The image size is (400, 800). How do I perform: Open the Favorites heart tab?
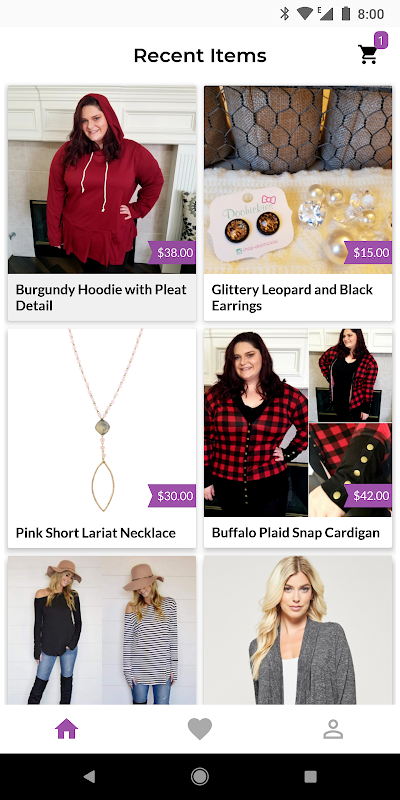pyautogui.click(x=199, y=729)
